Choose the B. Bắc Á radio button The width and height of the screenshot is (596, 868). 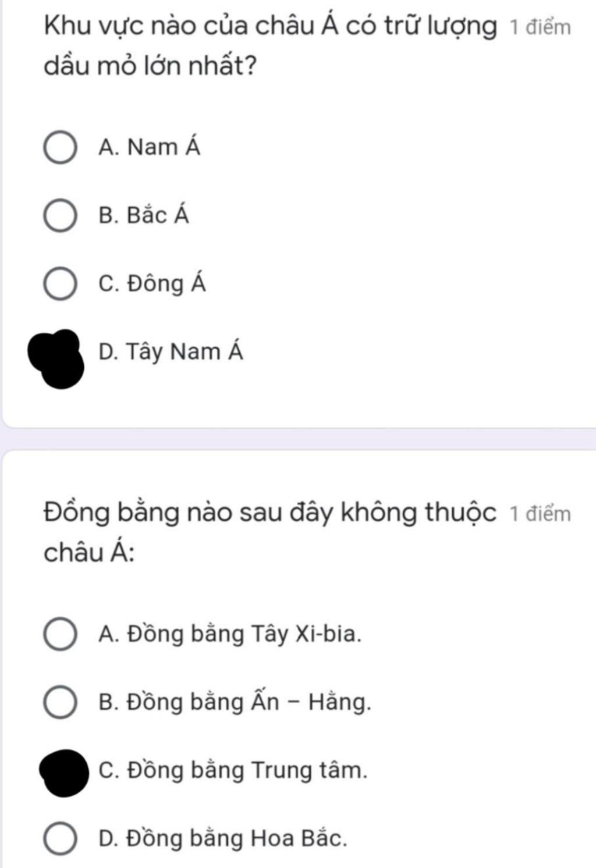[x=60, y=216]
